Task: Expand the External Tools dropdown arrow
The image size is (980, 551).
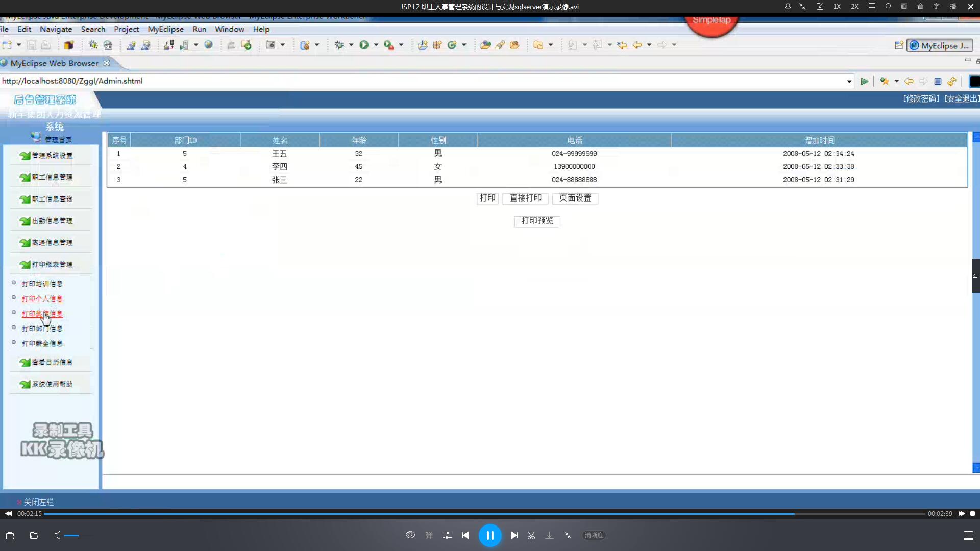Action: click(401, 45)
